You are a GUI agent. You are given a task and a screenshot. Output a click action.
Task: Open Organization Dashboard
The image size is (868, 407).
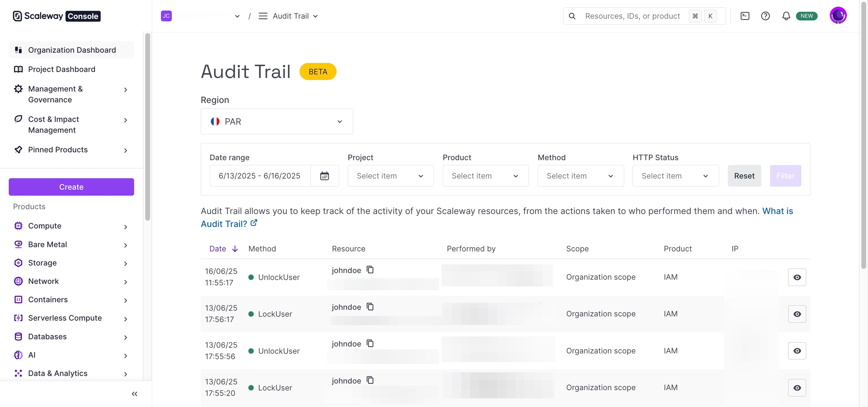pos(71,50)
